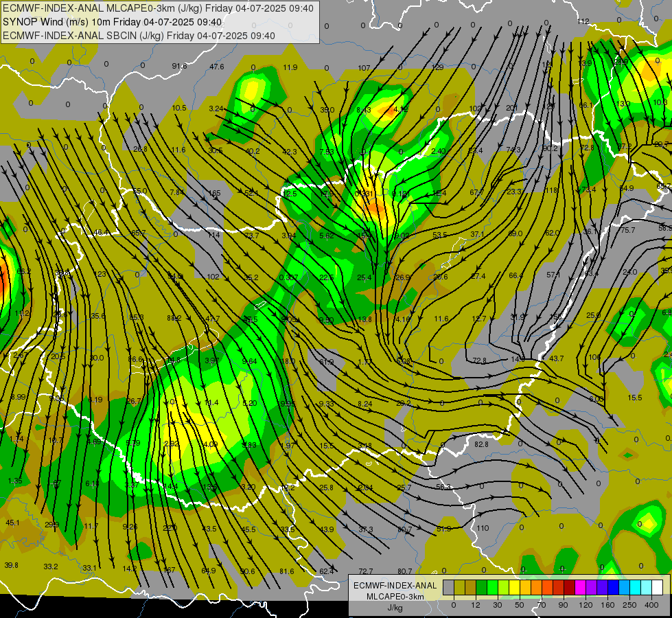Click the 250 tick label on the legend

(629, 605)
